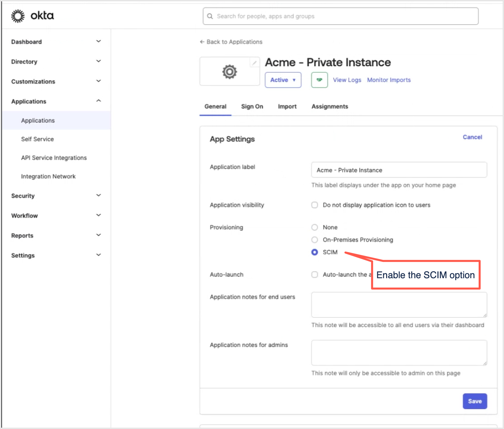The height and width of the screenshot is (429, 504).
Task: Click the back arrow icon near Applications
Action: click(202, 42)
